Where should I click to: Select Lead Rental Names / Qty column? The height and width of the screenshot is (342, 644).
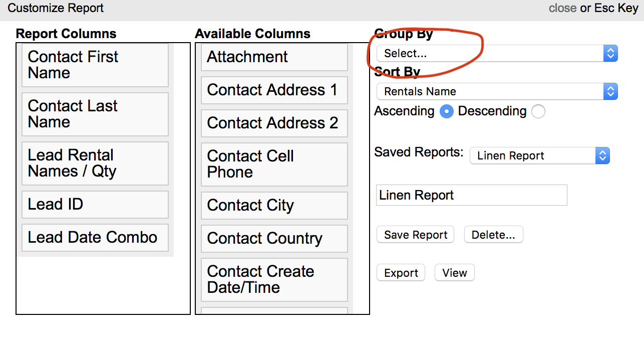tap(95, 163)
